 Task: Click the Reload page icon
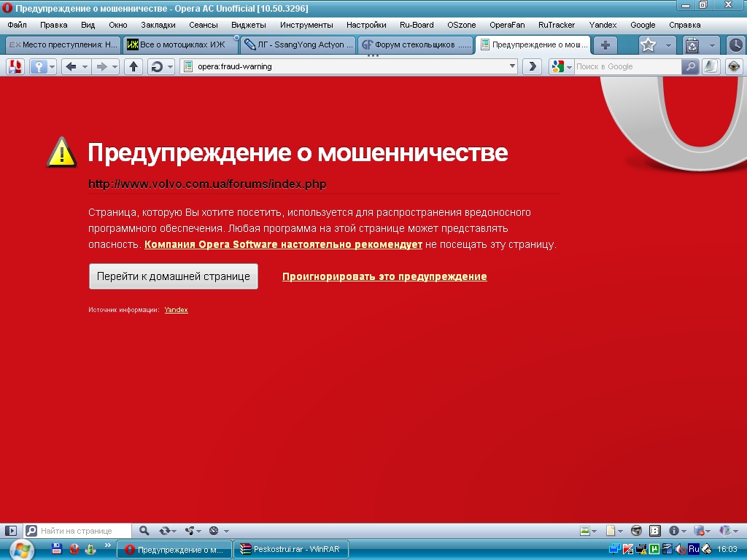click(x=156, y=67)
